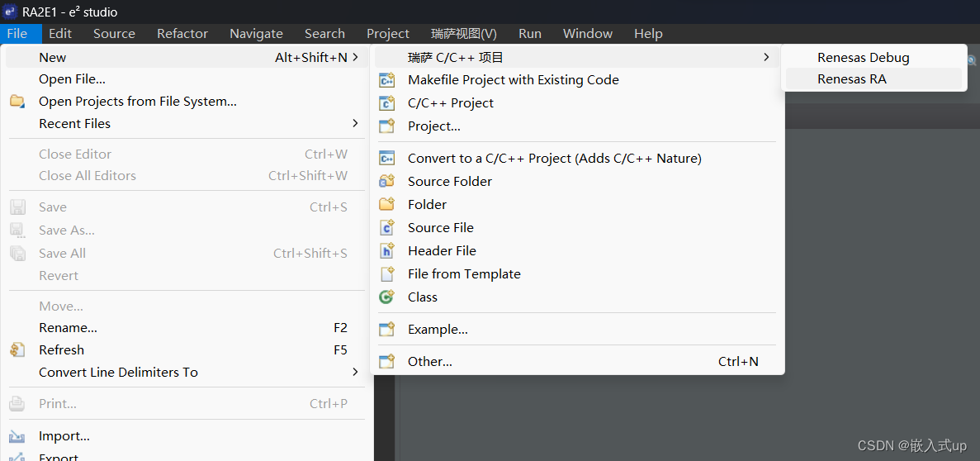Click the Open Projects from File System folder icon
The image size is (980, 461).
[17, 102]
